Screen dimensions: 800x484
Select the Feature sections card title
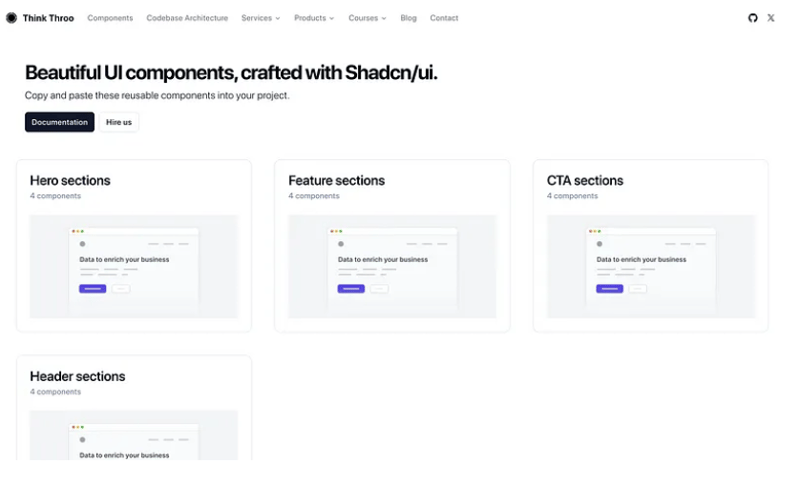[336, 181]
